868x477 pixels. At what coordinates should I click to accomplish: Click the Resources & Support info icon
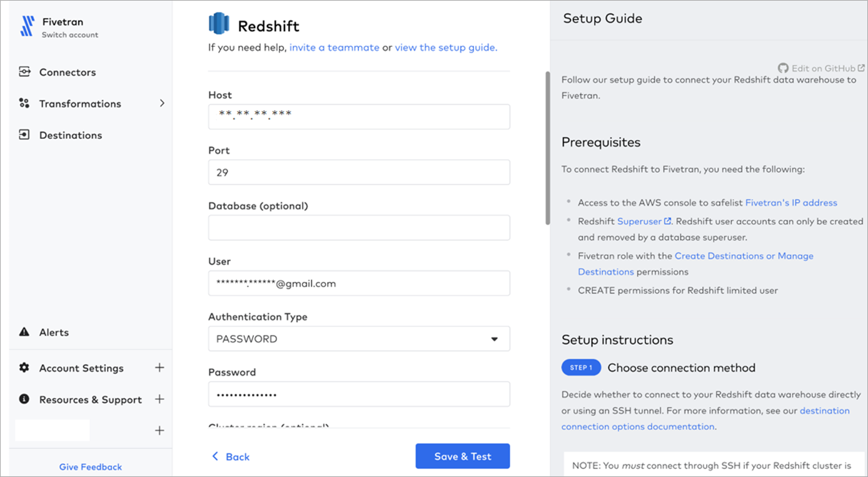(23, 399)
